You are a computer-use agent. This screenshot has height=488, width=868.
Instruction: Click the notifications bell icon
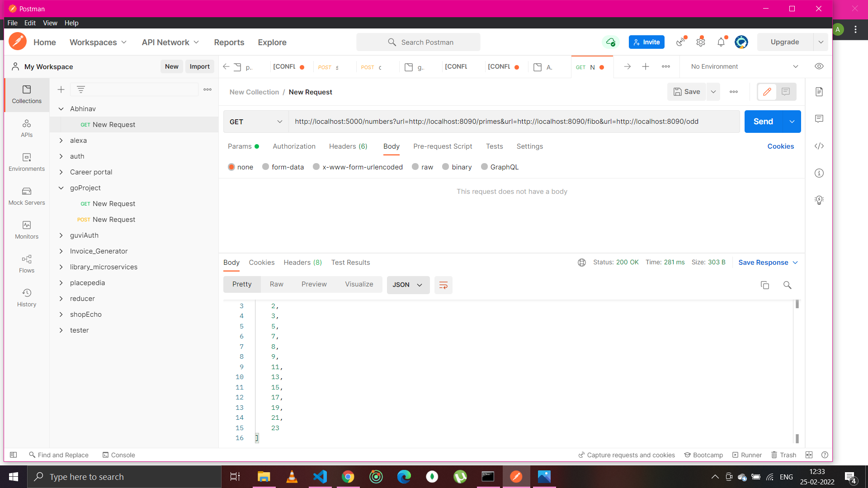tap(721, 42)
